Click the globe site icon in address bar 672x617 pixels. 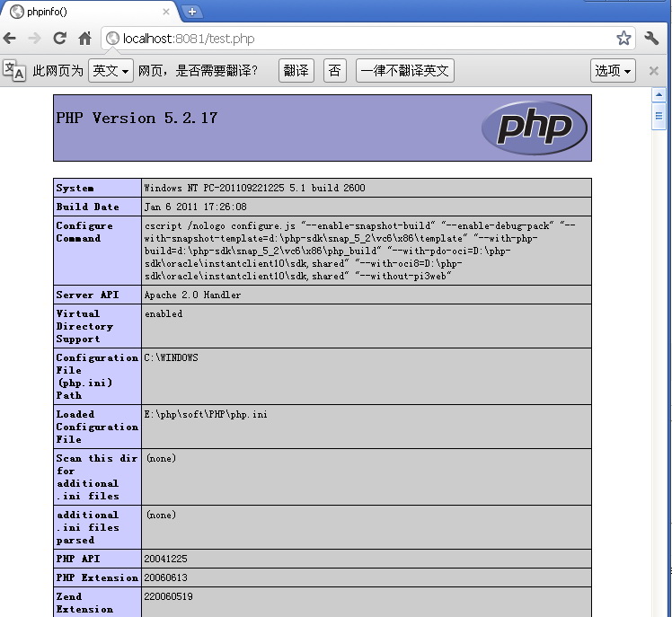point(112,39)
